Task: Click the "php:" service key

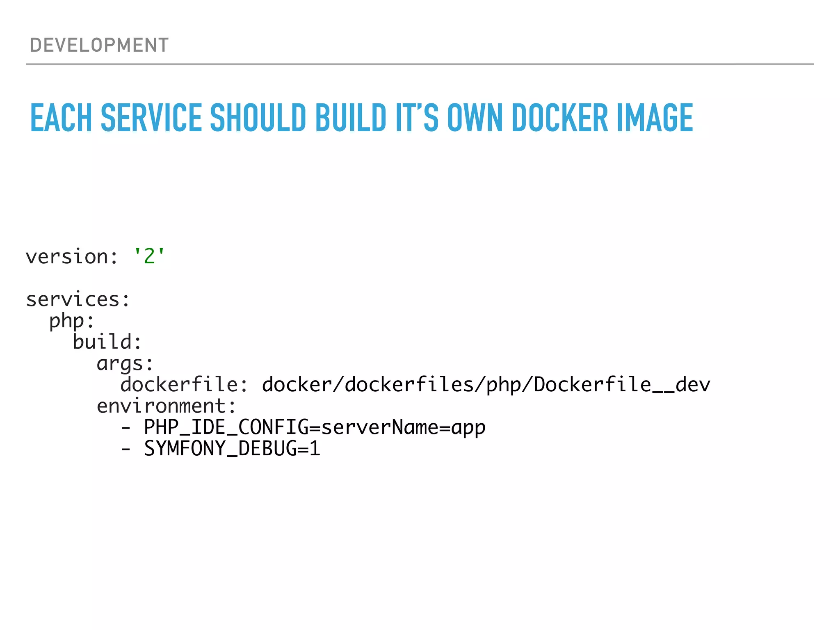Action: (x=72, y=321)
